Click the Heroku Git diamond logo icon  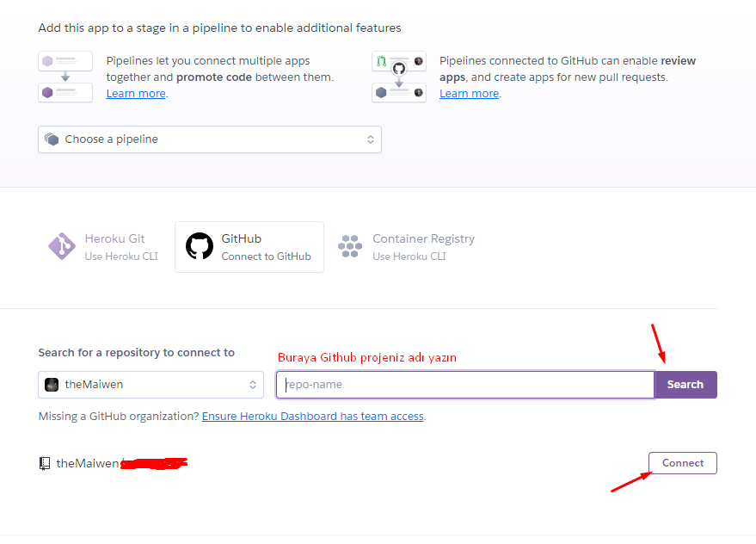pos(62,246)
